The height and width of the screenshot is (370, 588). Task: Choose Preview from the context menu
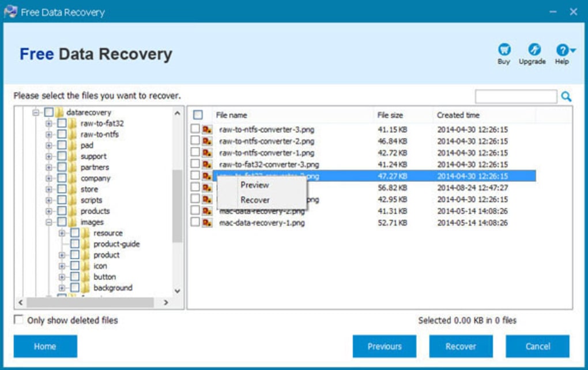255,185
